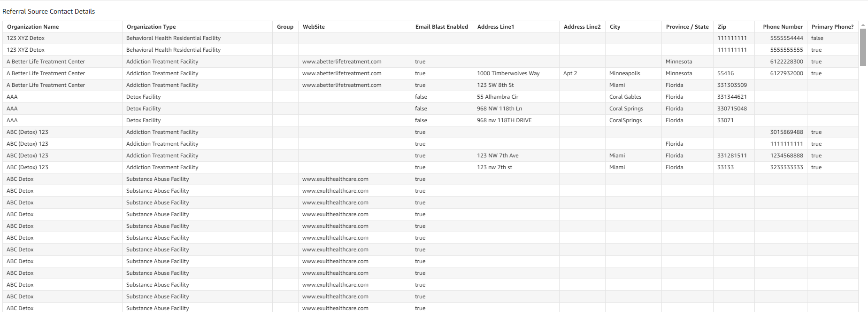Select the 1000 Timberwolves Way address cell

coord(508,73)
